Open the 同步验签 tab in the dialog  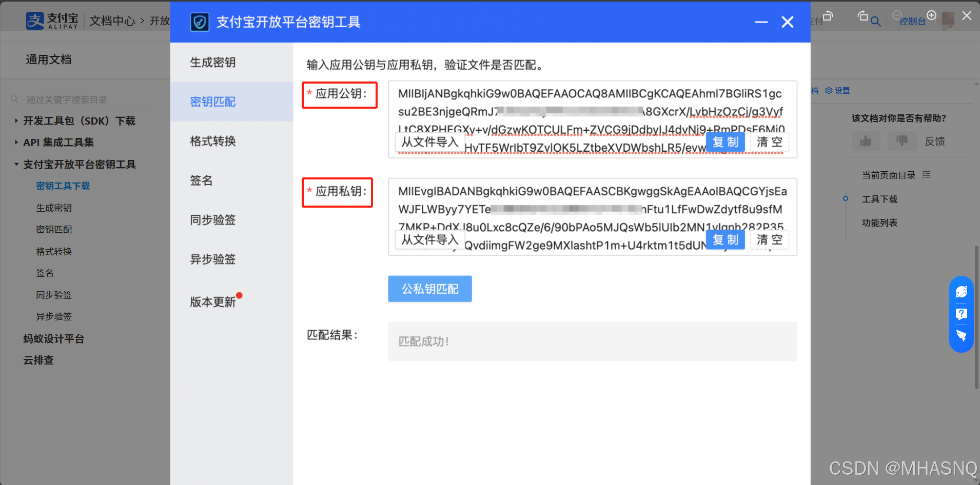(x=231, y=220)
